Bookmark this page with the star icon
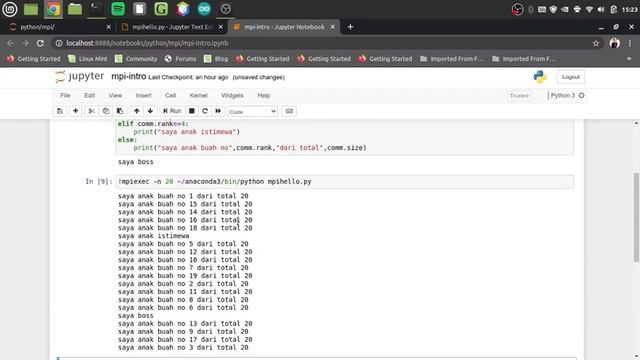 click(596, 43)
